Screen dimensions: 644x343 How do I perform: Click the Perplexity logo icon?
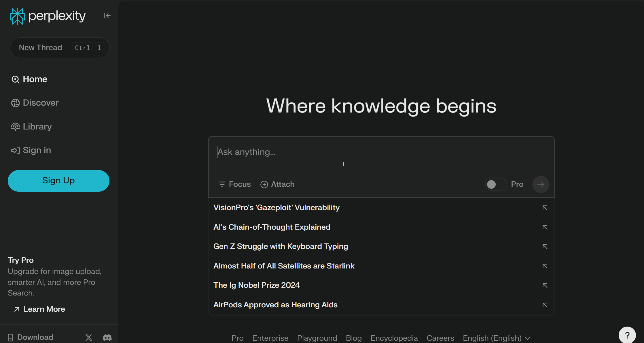(17, 16)
